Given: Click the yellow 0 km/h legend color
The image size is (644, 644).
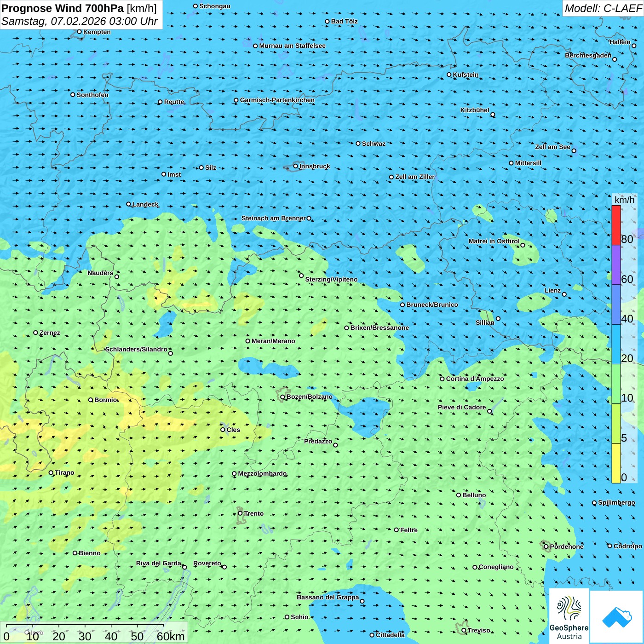Looking at the screenshot, I should point(616,463).
